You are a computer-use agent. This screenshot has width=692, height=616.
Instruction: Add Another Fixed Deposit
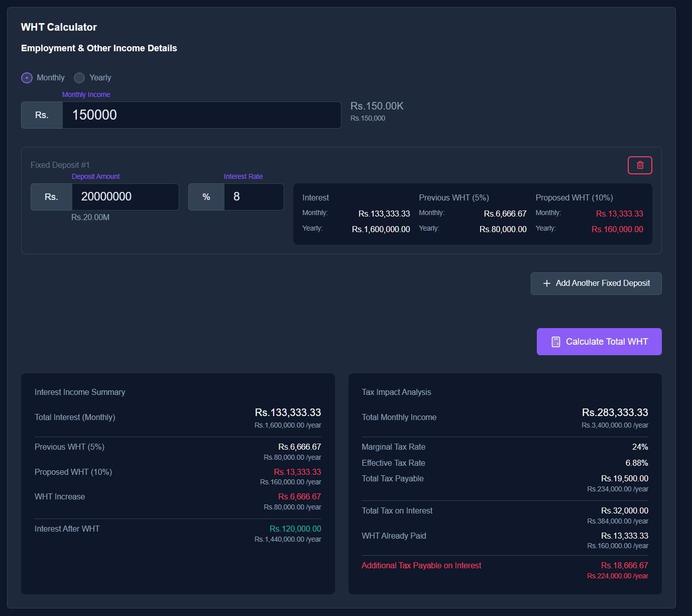point(596,283)
